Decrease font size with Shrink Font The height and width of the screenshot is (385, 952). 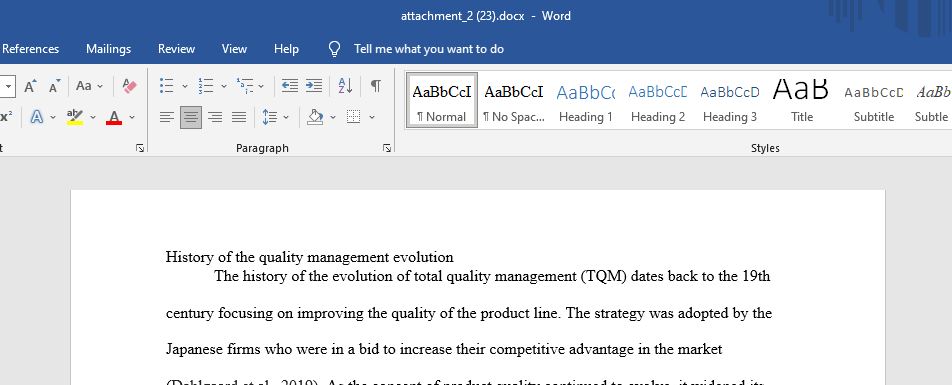pyautogui.click(x=55, y=86)
